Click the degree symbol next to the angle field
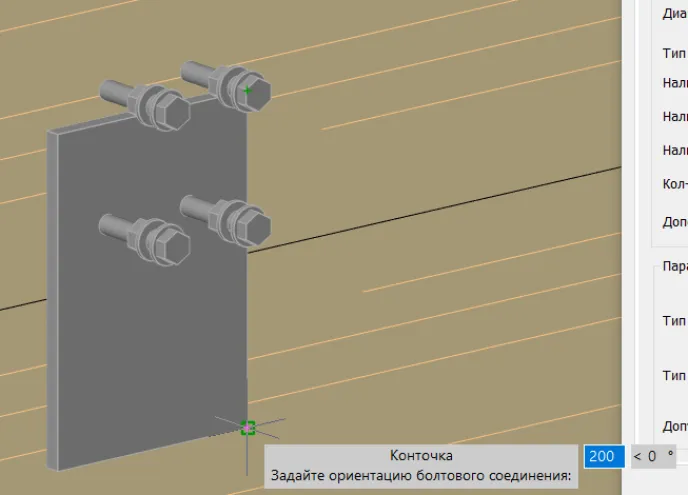 tap(670, 453)
